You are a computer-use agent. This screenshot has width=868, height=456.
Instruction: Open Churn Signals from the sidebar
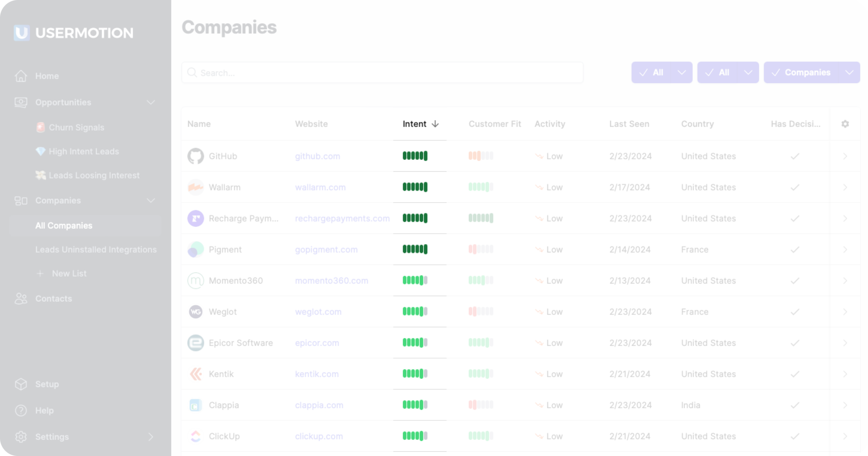pyautogui.click(x=76, y=127)
